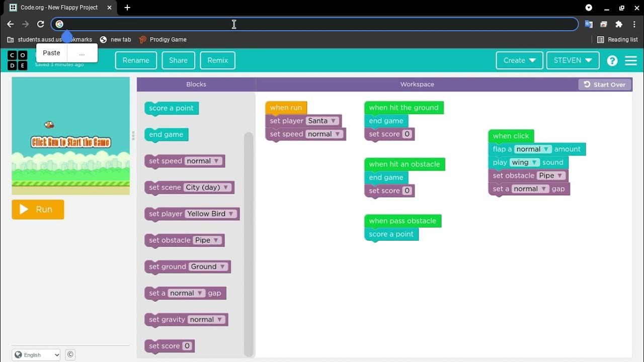Click end game block under hit the ground
This screenshot has height=362, width=644.
pos(386,121)
